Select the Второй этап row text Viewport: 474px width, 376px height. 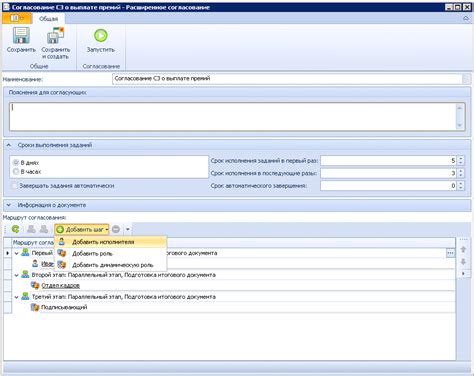[124, 275]
